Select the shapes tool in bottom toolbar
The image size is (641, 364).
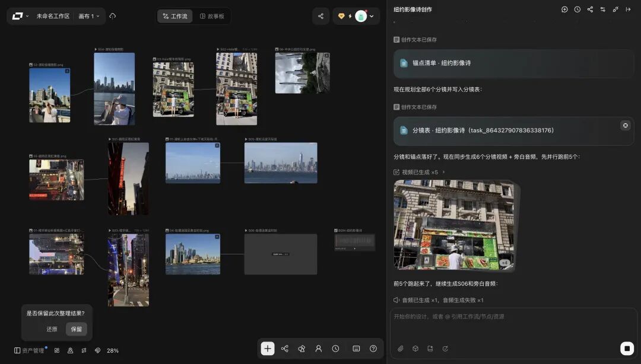pyautogui.click(x=302, y=349)
